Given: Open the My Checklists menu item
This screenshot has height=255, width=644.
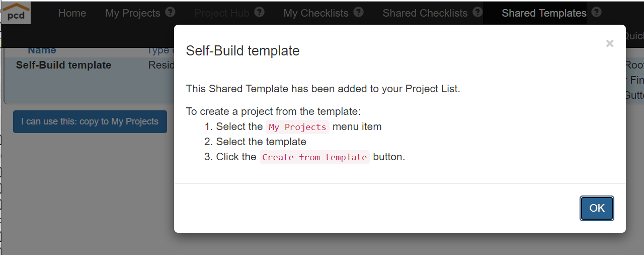Looking at the screenshot, I should coord(316,13).
